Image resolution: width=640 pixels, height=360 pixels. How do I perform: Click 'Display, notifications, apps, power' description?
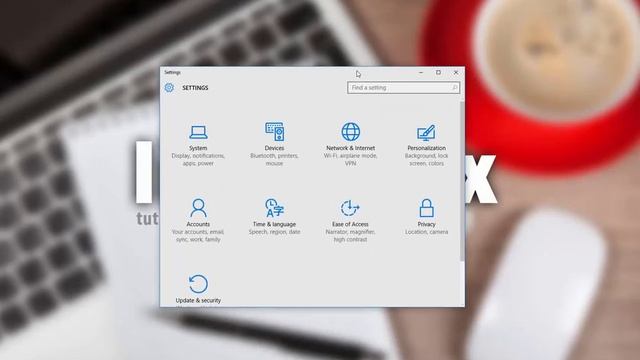[198, 160]
